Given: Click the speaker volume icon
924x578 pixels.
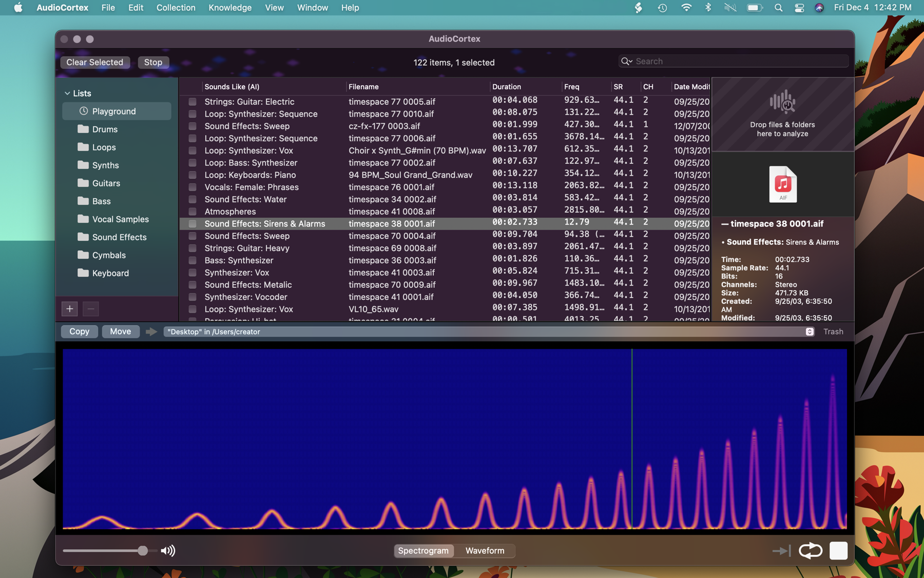Looking at the screenshot, I should click(168, 551).
